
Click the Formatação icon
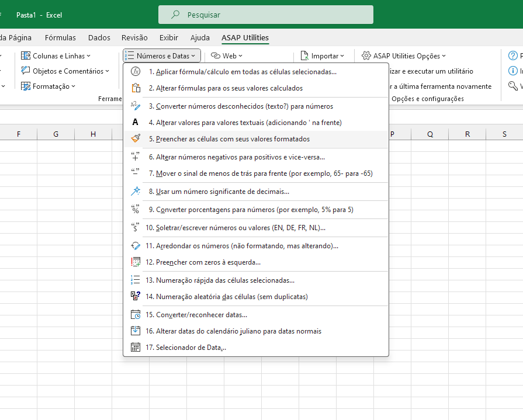coord(26,86)
